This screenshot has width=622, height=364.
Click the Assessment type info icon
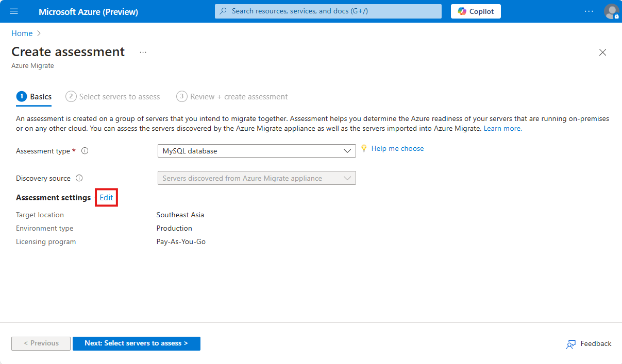tap(85, 151)
